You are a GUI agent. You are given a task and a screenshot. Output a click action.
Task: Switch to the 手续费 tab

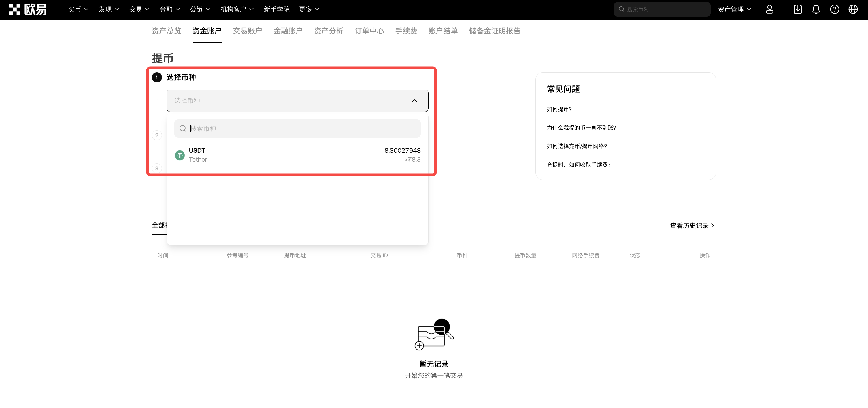pos(406,31)
